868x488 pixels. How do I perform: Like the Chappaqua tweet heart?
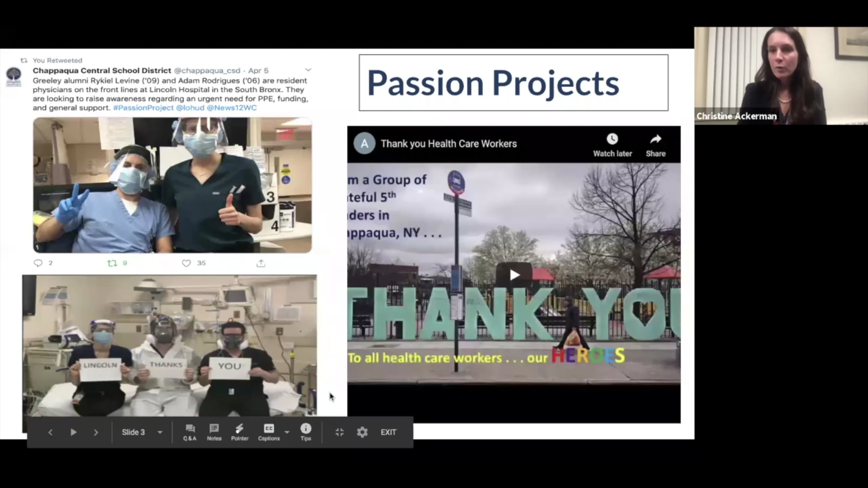click(186, 263)
